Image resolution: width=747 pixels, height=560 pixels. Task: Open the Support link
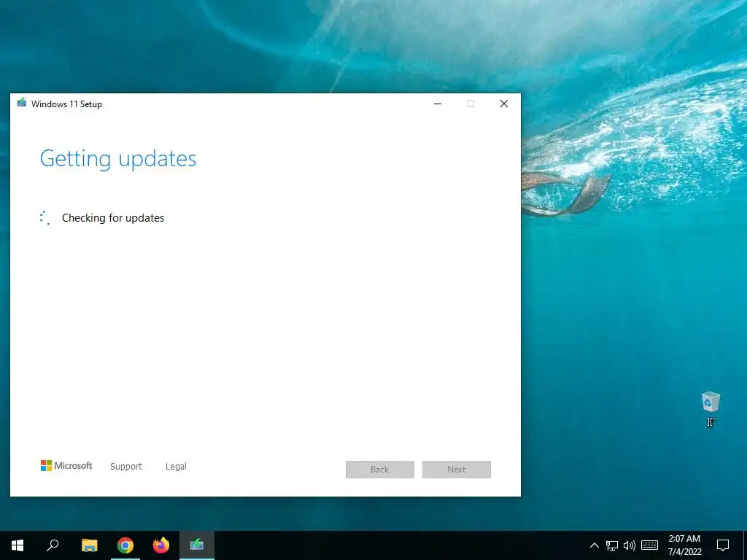pyautogui.click(x=126, y=467)
